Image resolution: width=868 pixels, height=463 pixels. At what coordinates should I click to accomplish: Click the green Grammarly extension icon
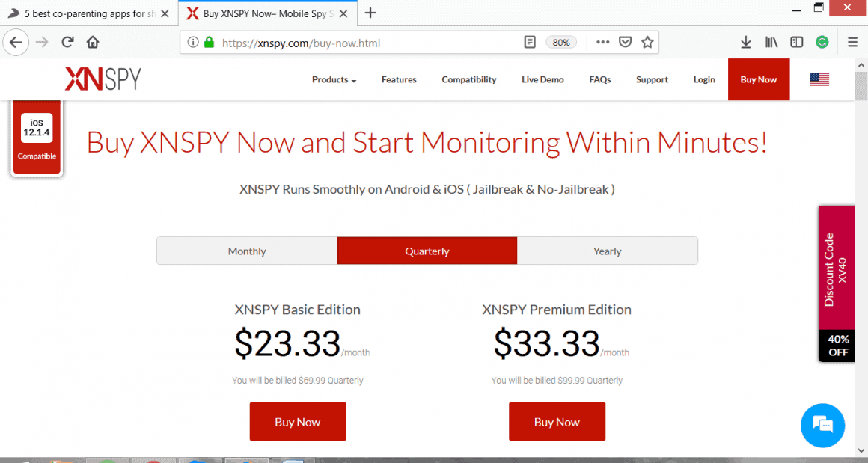point(822,42)
